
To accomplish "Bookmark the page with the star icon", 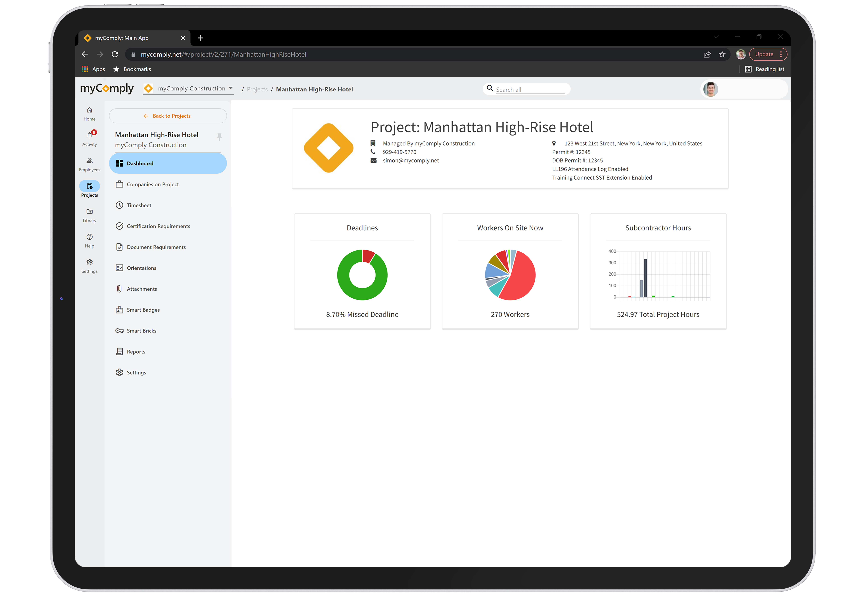I will [x=722, y=54].
